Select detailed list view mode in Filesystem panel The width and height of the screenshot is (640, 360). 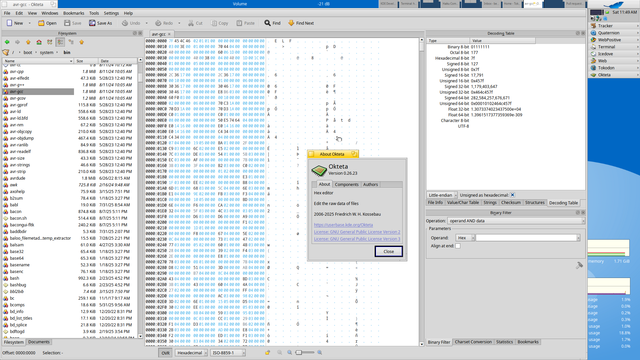(x=60, y=42)
